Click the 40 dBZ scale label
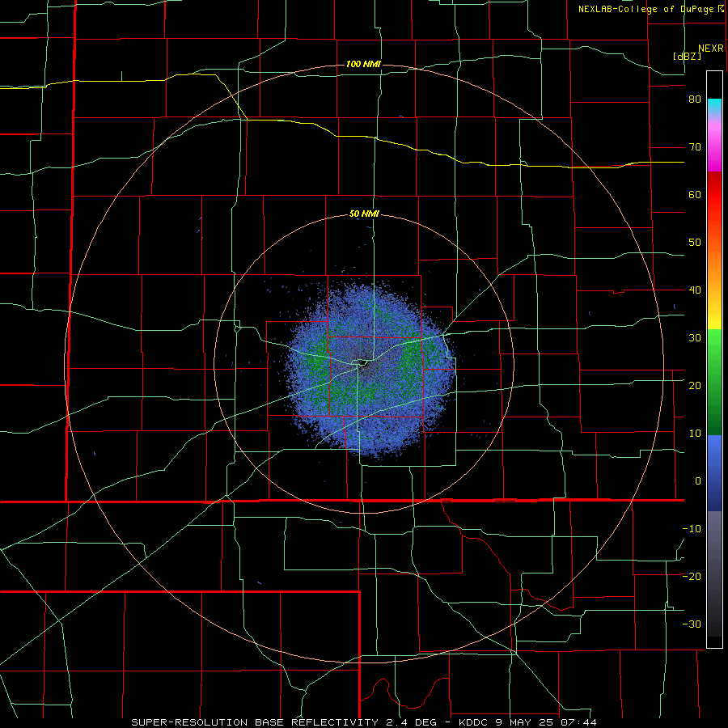This screenshot has height=728, width=728. (695, 290)
